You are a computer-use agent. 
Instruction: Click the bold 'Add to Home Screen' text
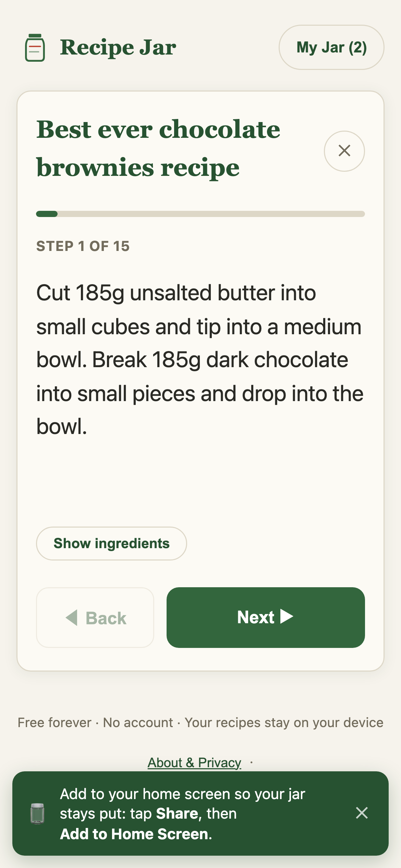(134, 834)
